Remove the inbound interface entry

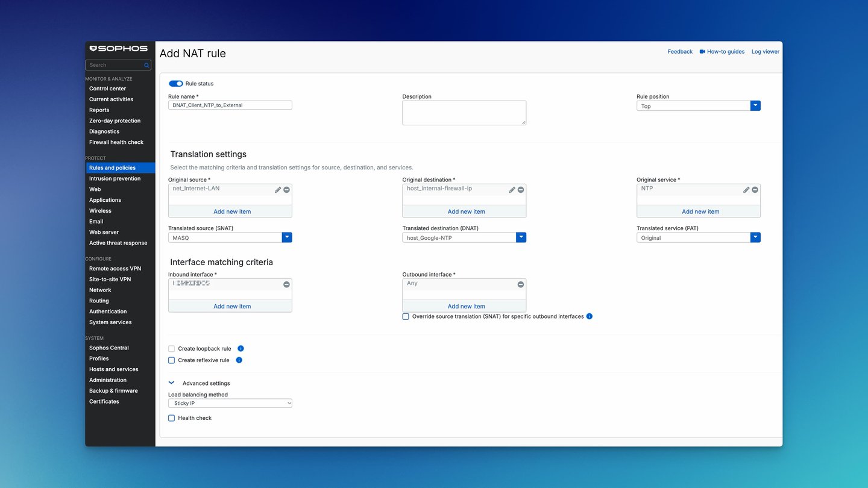(x=286, y=284)
